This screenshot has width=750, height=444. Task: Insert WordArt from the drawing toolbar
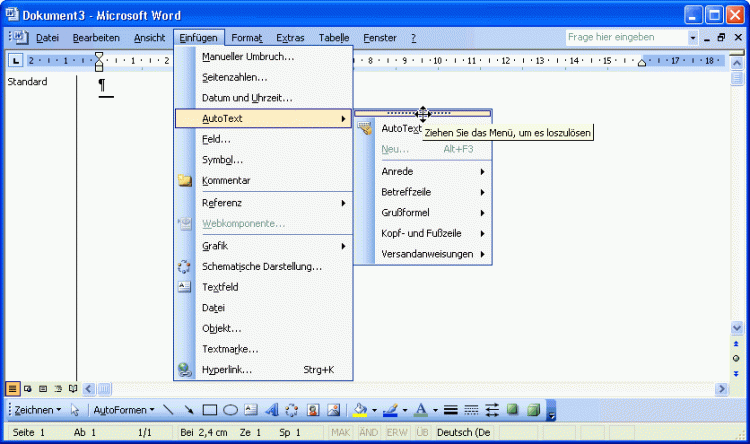[271, 410]
